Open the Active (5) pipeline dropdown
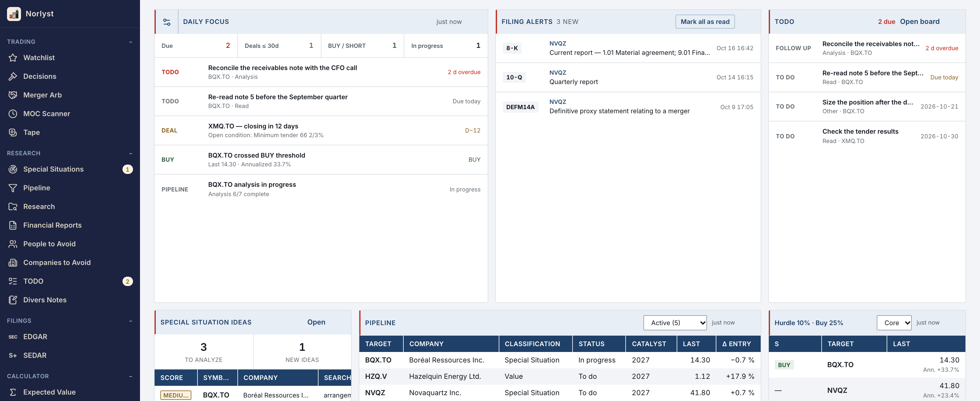This screenshot has height=401, width=980. pyautogui.click(x=675, y=323)
